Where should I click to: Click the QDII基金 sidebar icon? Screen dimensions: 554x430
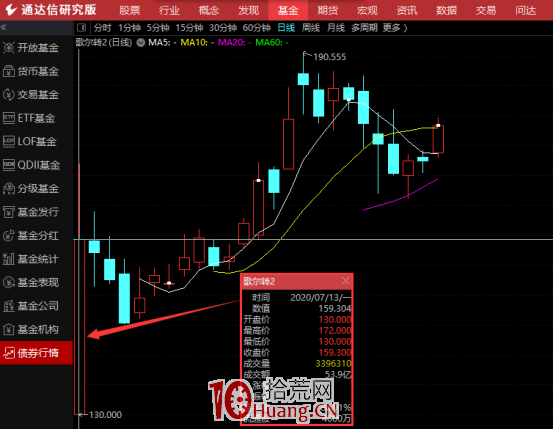pos(8,165)
